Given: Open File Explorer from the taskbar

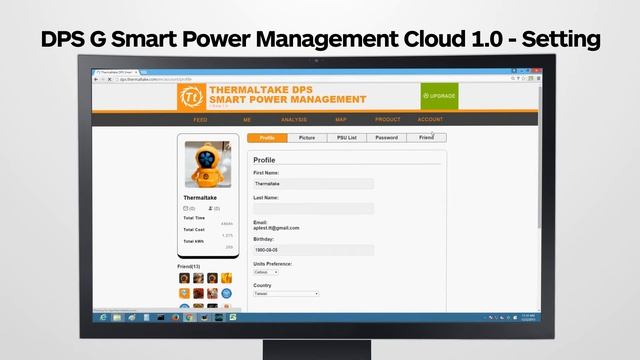Looking at the screenshot, I should 117,317.
